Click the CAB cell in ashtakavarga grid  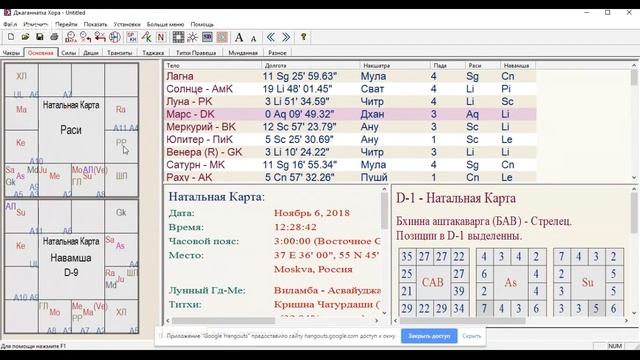(x=433, y=282)
